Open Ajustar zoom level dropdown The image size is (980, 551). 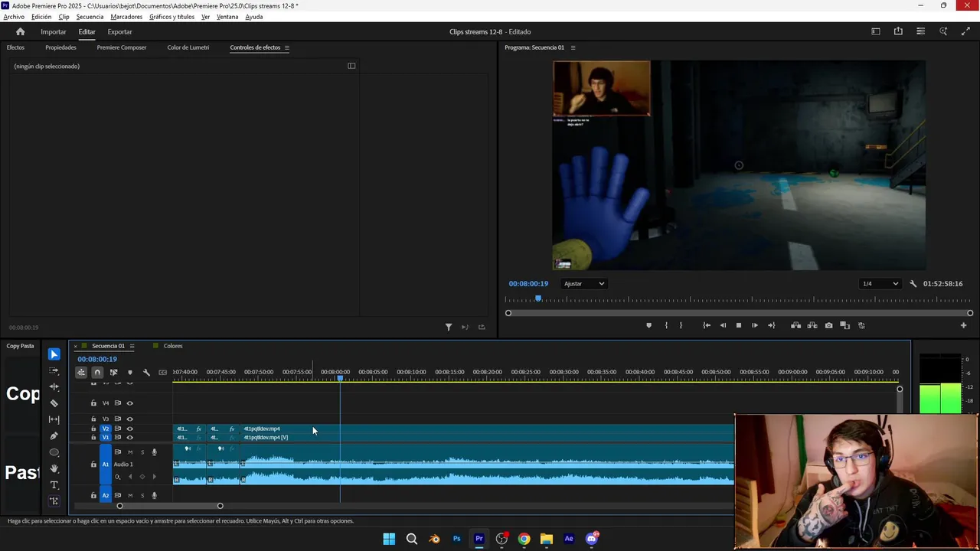[584, 284]
